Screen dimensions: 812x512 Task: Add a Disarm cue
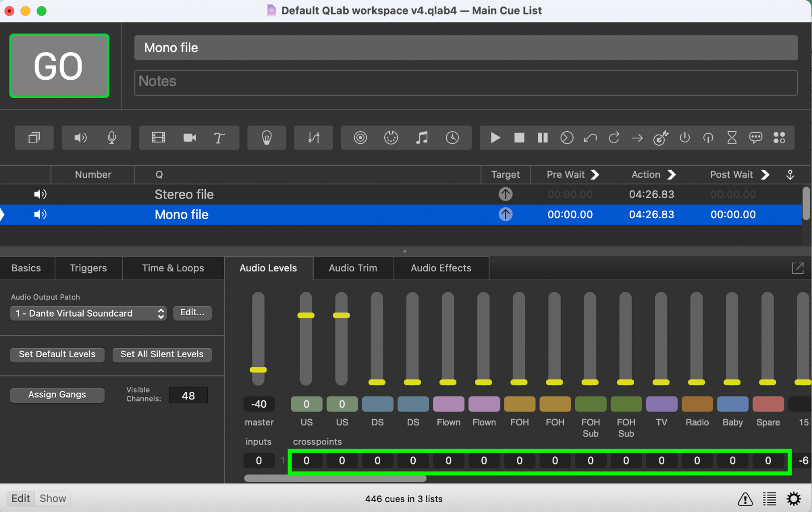tap(708, 138)
